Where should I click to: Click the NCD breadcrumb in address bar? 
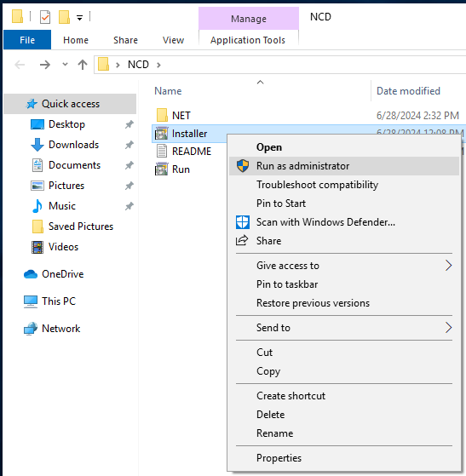138,65
